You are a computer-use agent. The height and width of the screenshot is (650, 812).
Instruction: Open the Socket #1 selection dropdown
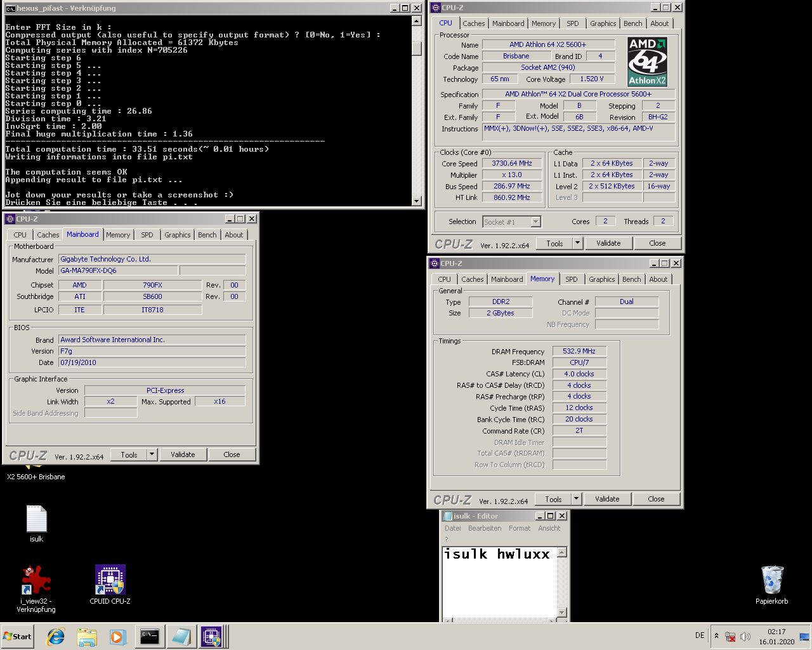coord(536,222)
